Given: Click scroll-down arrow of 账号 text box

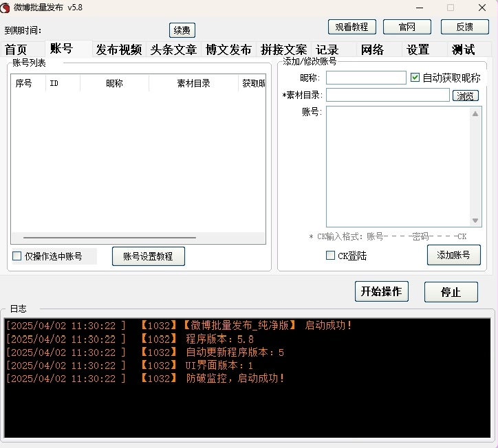Looking at the screenshot, I should (x=475, y=220).
